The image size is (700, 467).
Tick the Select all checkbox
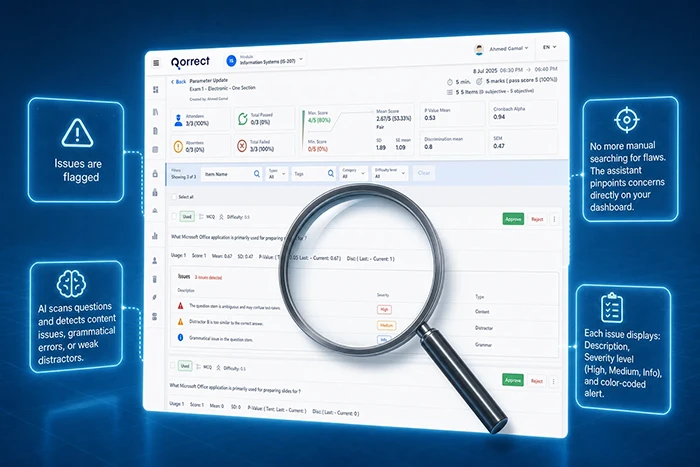(x=174, y=196)
